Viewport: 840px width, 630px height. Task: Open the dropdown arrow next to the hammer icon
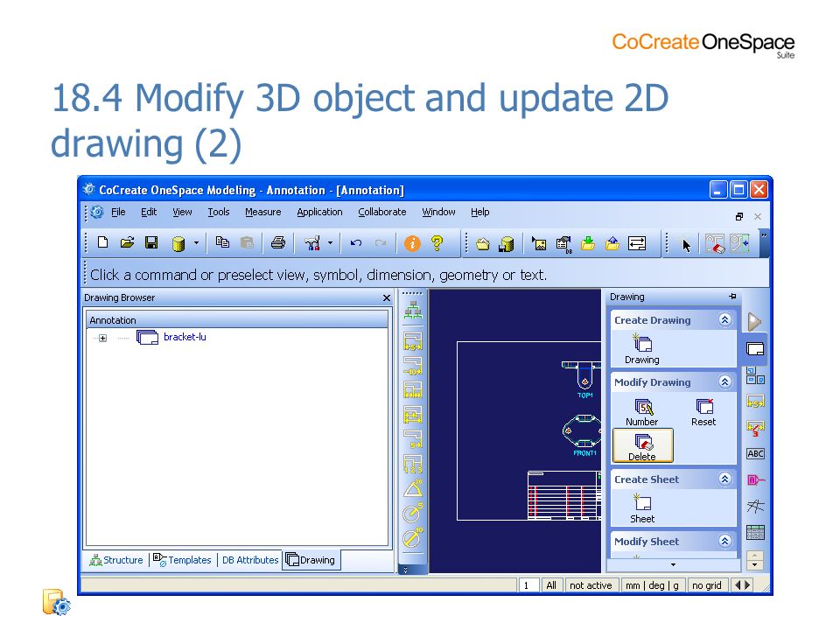(x=330, y=243)
